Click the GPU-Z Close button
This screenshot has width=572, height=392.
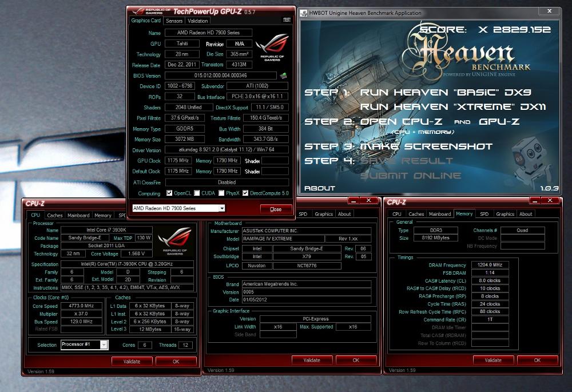click(276, 209)
